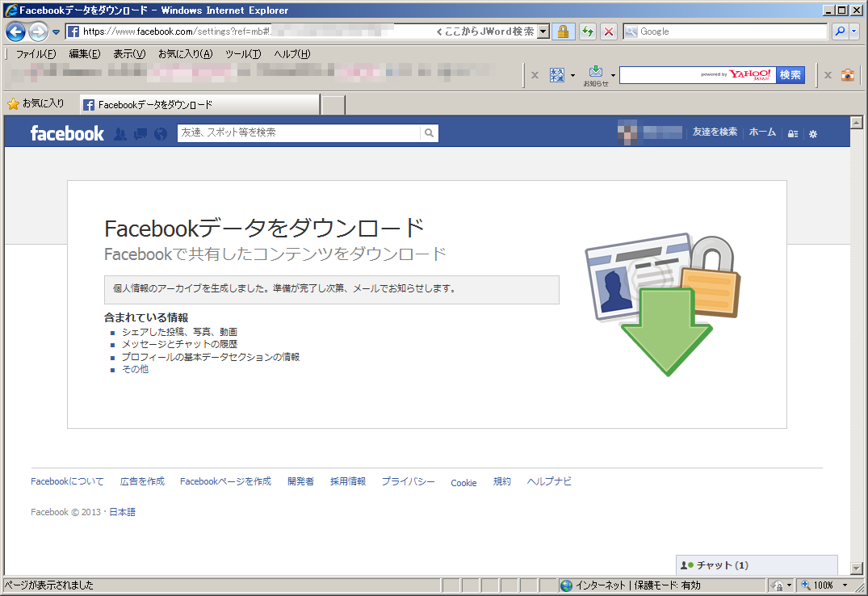Open the チャット (1) chat bar

tap(757, 565)
